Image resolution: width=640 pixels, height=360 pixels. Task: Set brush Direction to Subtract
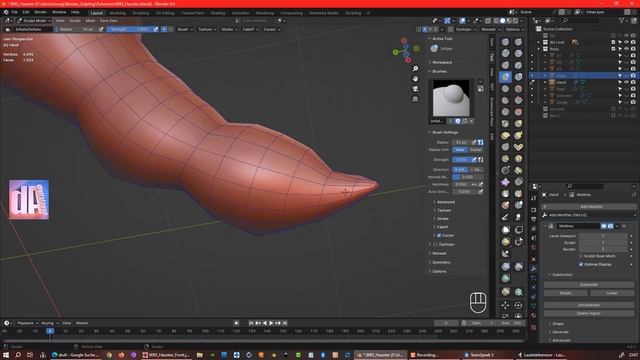476,170
